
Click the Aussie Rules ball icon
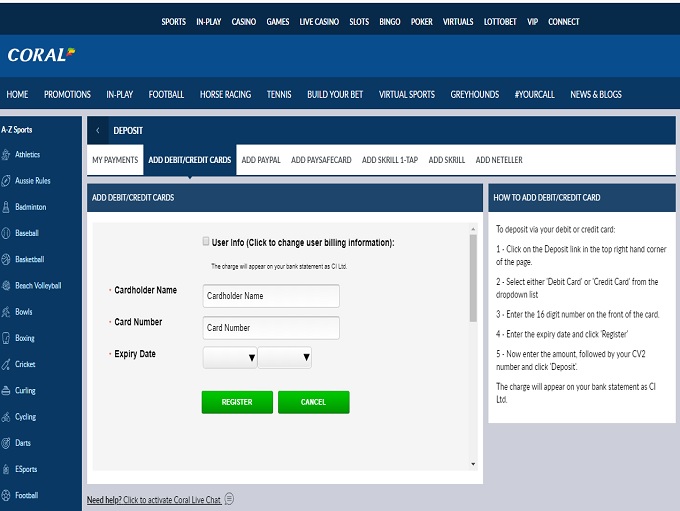[x=6, y=181]
